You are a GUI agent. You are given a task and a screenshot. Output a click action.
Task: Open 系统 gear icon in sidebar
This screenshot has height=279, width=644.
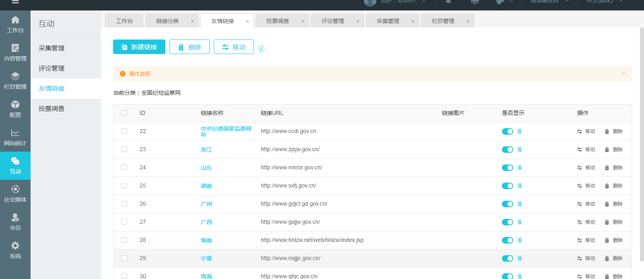point(15,250)
